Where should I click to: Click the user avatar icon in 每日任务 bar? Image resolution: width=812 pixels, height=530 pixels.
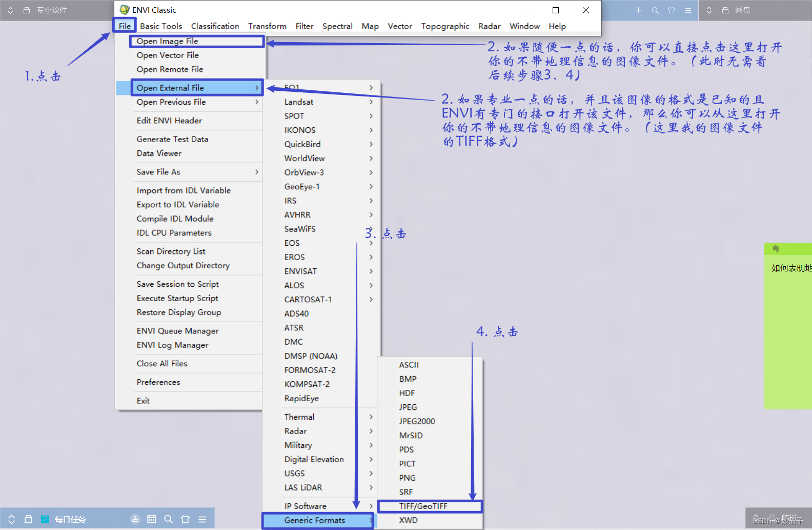(135, 519)
